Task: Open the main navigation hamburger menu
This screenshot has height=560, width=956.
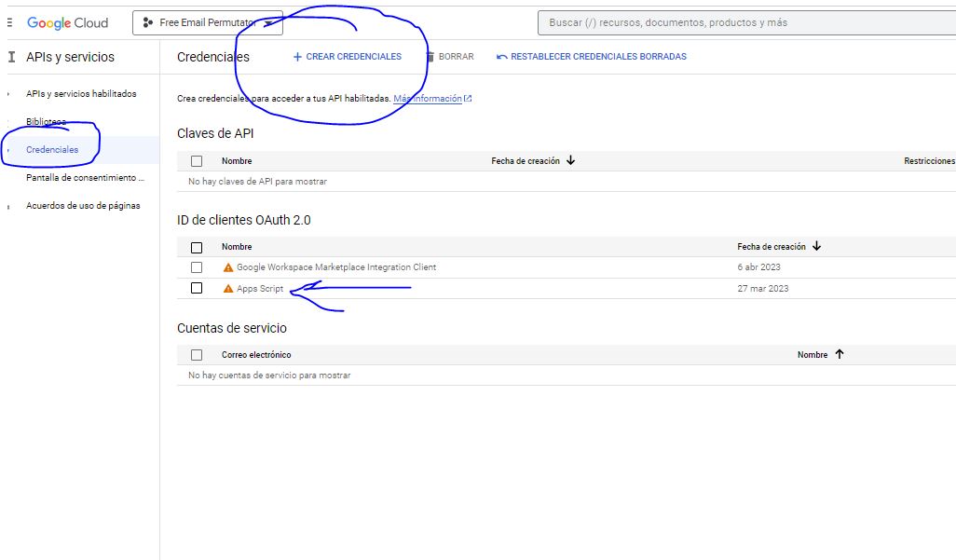Action: tap(9, 22)
